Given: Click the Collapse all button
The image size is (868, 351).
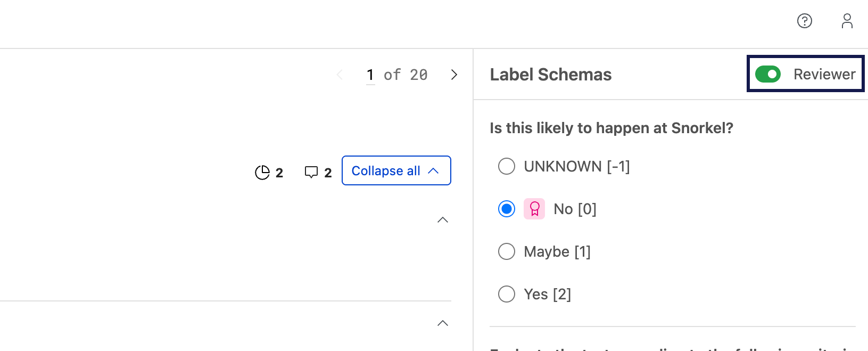Looking at the screenshot, I should 396,170.
